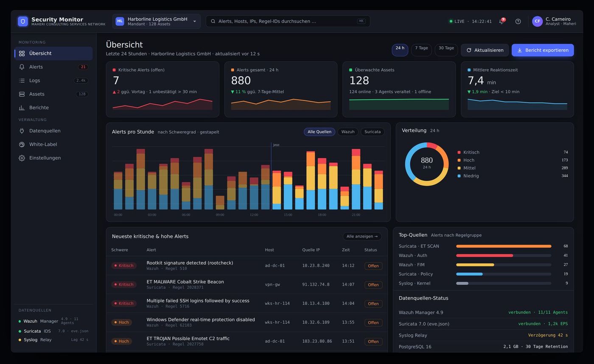Open the notifications bell icon
Image resolution: width=594 pixels, height=364 pixels.
coord(501,21)
